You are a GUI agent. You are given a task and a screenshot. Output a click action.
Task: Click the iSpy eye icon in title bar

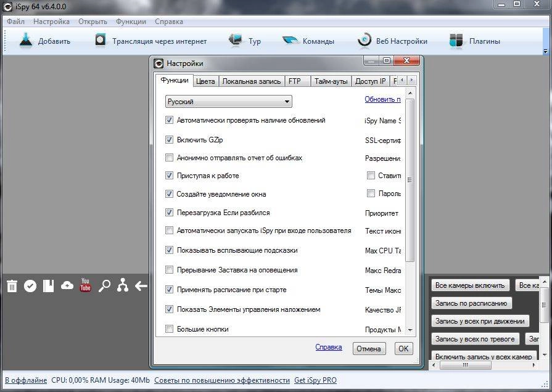pyautogui.click(x=7, y=7)
